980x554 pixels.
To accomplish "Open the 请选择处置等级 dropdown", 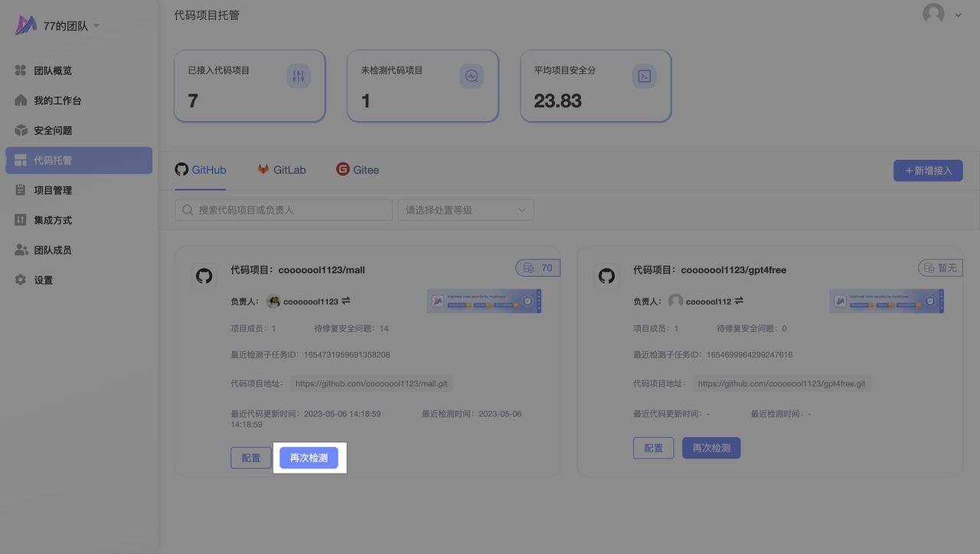I will [x=465, y=210].
